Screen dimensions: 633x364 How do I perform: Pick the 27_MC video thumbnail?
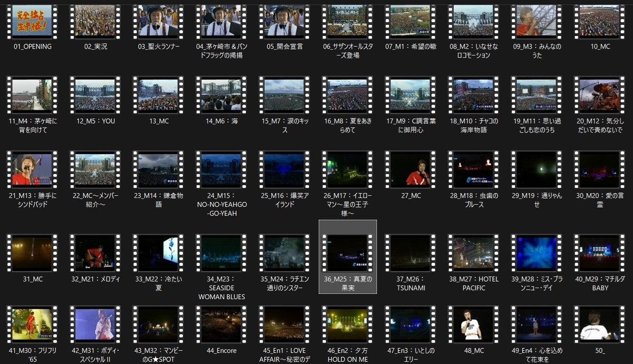[x=411, y=169]
